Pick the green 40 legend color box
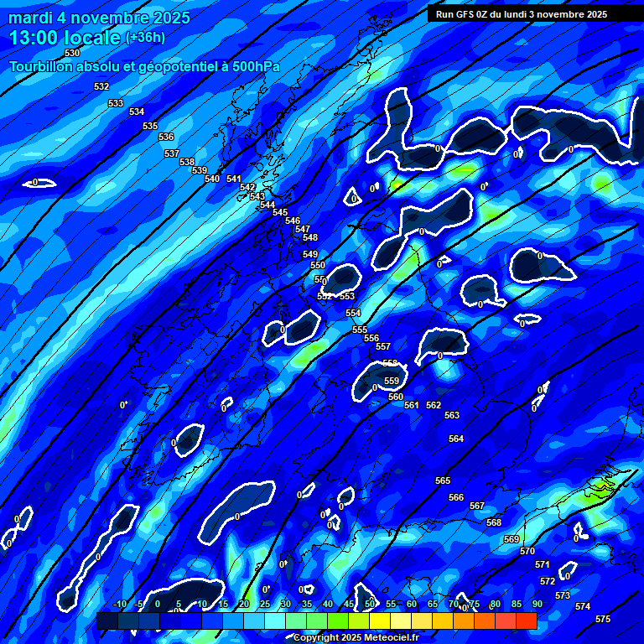Screen dimensions: 644x644 317,621
